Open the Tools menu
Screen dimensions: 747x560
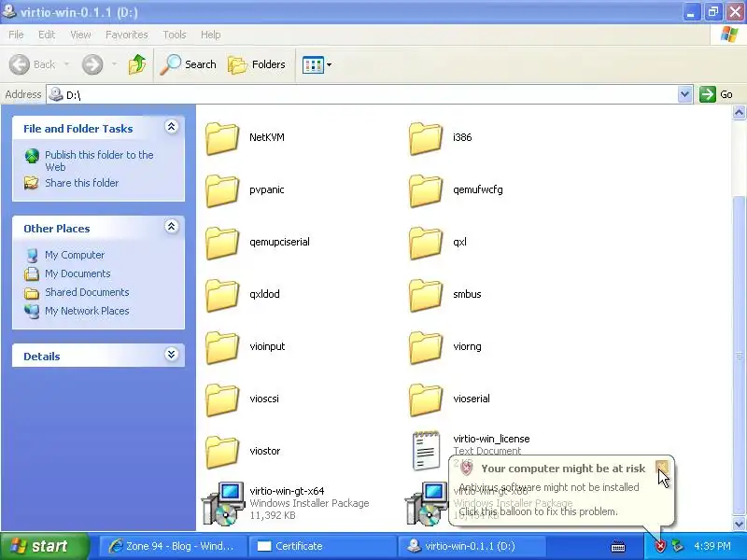[175, 35]
